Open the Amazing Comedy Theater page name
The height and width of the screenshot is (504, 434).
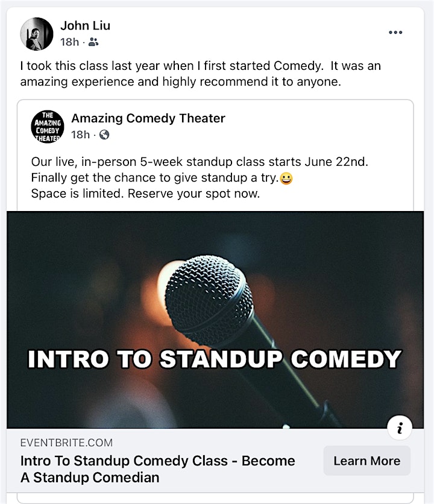point(148,118)
